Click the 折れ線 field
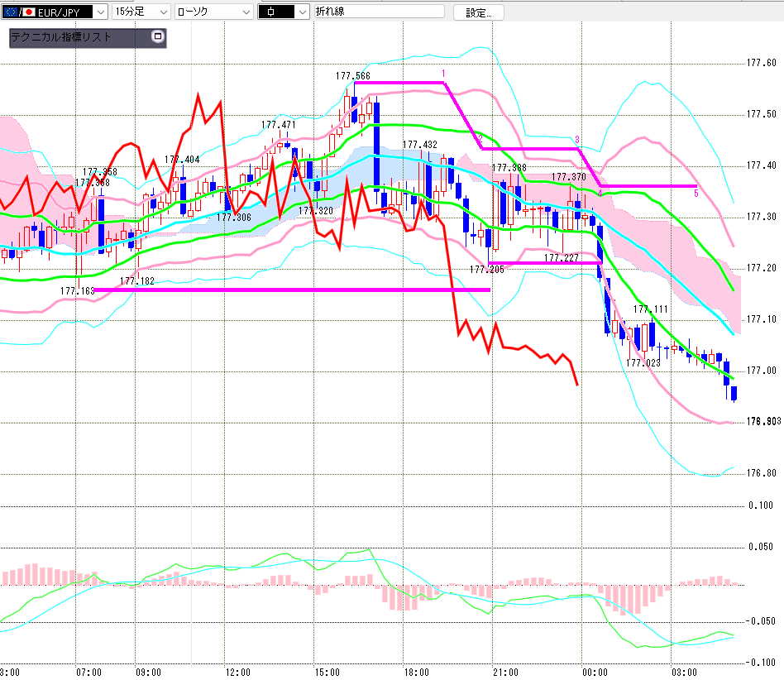Viewport: 784px width, 680px height. coord(379,12)
